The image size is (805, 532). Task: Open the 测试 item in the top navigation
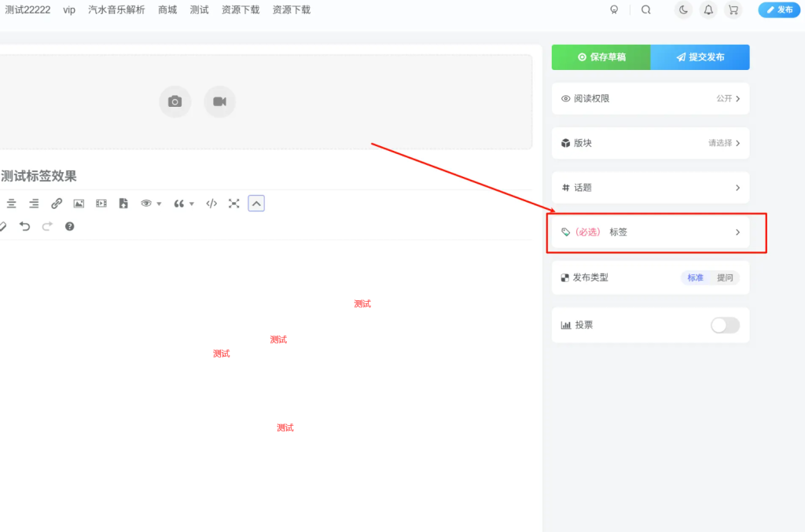[x=199, y=9]
